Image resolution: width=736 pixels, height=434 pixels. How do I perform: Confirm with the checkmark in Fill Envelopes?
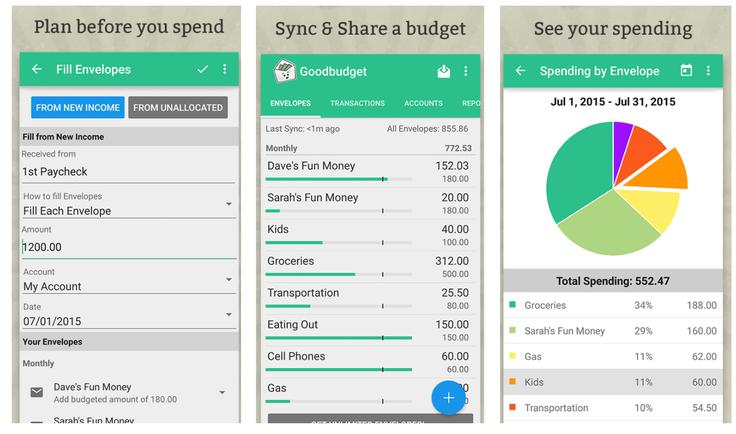click(x=202, y=69)
